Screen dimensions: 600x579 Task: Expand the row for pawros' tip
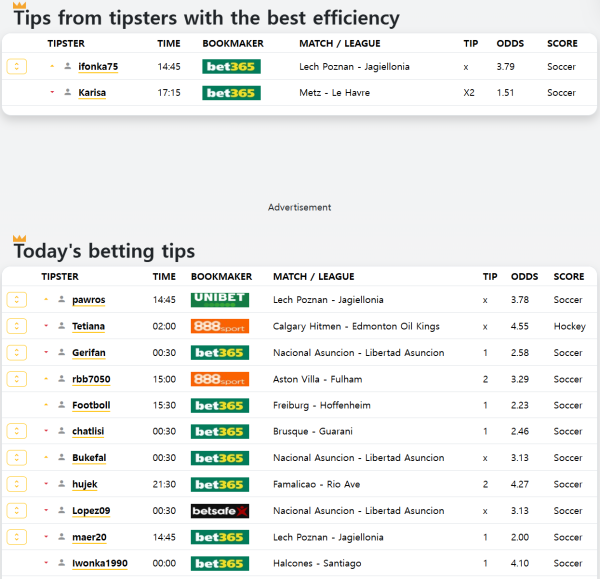click(x=16, y=300)
